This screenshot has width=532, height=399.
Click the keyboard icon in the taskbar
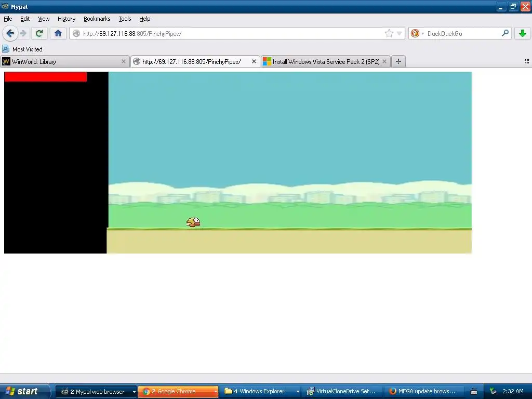(474, 392)
